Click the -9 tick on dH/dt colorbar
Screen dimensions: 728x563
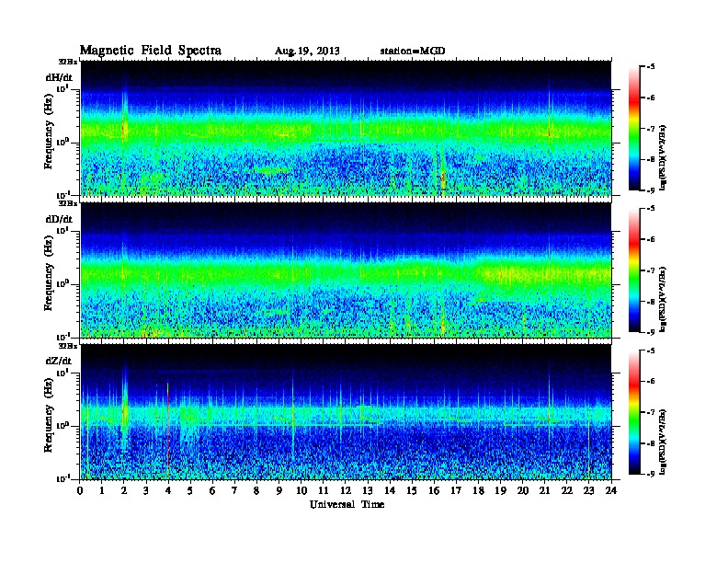[x=650, y=190]
